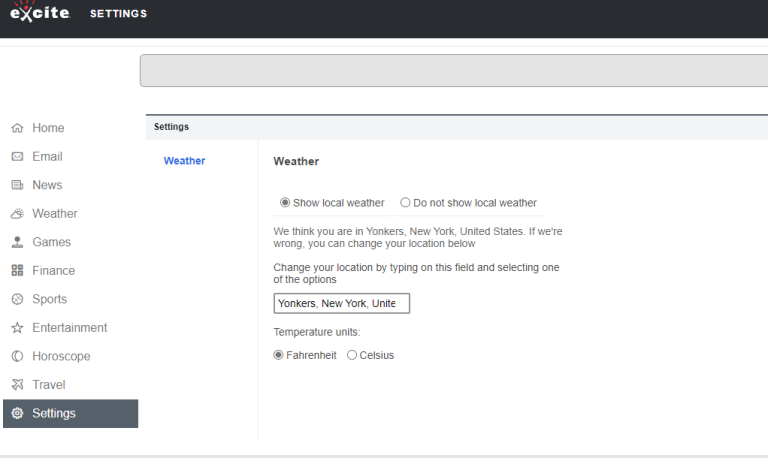Click the Temperature units label
This screenshot has width=768, height=458.
click(316, 332)
